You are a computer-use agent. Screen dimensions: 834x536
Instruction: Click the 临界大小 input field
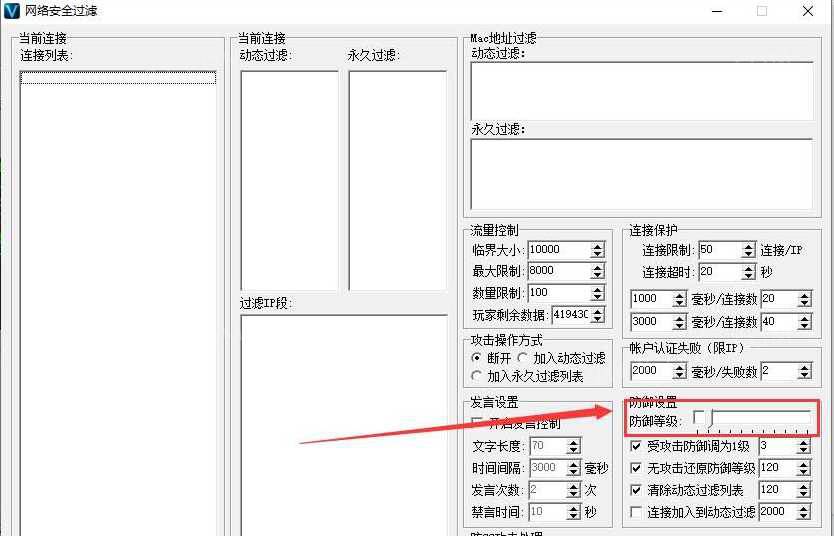560,250
